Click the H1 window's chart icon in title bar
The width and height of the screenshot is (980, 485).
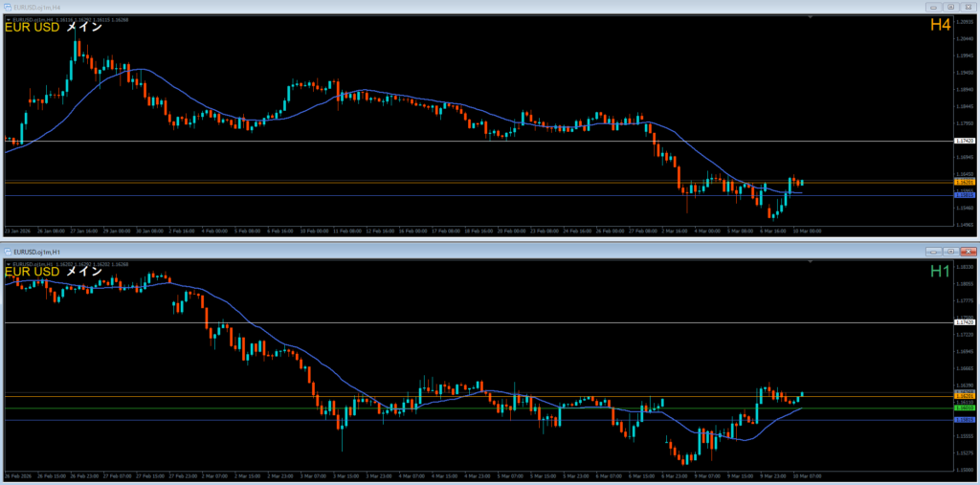8,251
